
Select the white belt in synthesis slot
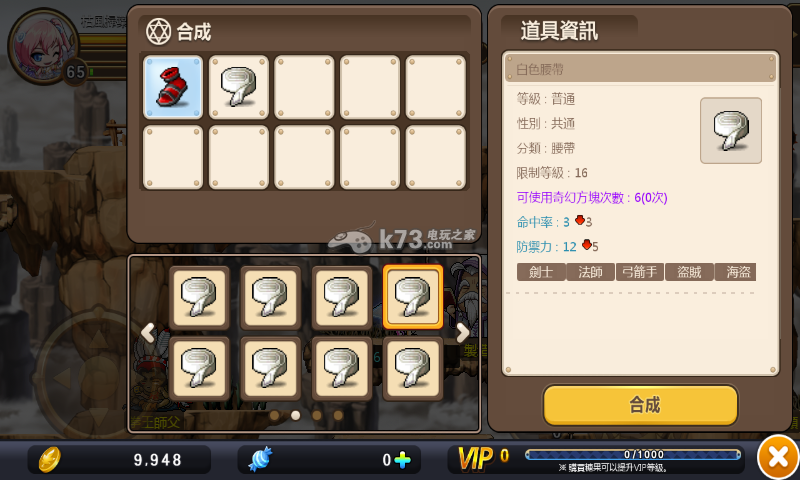[238, 87]
